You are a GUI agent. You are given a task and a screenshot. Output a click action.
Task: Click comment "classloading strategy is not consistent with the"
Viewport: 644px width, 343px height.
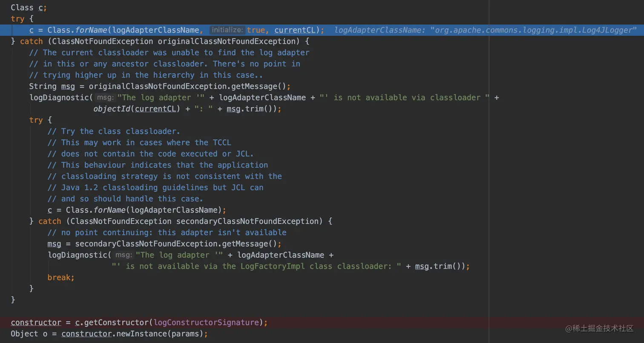[x=165, y=176]
